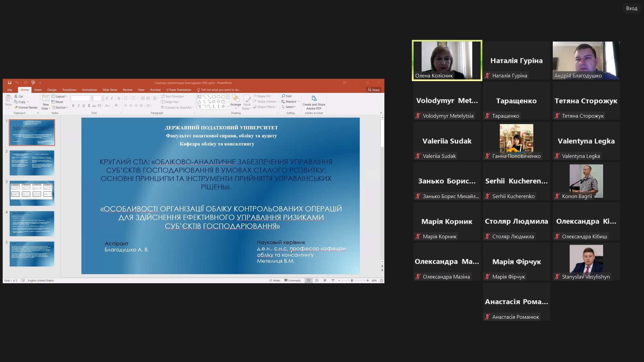Viewport: 644px width, 362px height.
Task: Switch to the Transitions ribbon tab
Action: (69, 90)
